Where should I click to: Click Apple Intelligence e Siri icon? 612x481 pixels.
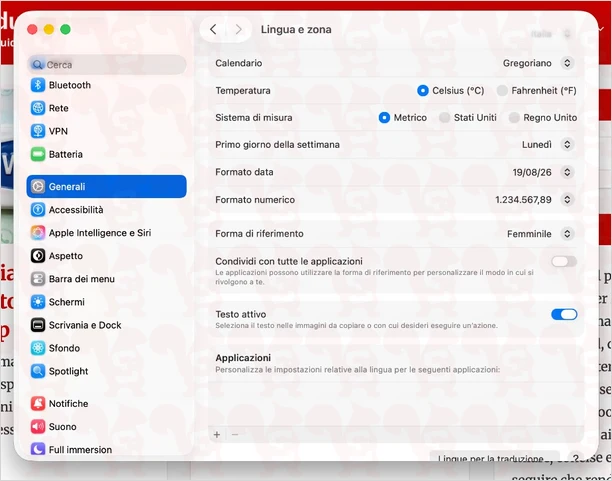pos(38,233)
